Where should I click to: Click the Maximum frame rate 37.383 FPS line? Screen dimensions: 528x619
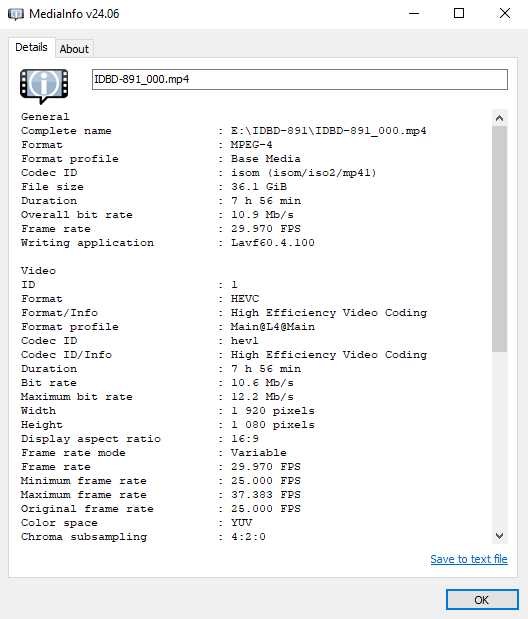161,495
